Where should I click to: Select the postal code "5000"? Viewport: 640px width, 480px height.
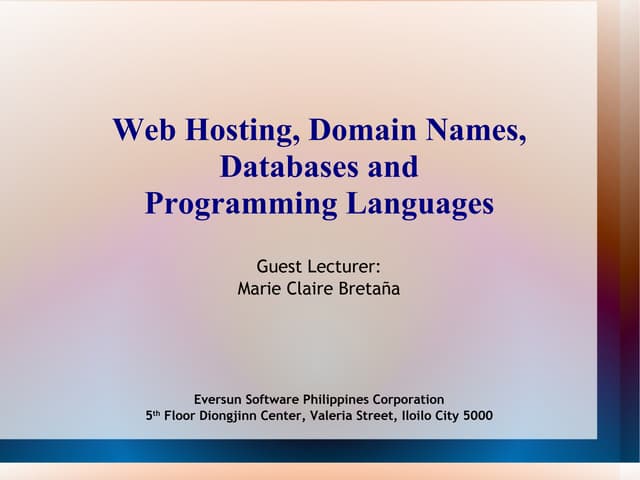476,416
